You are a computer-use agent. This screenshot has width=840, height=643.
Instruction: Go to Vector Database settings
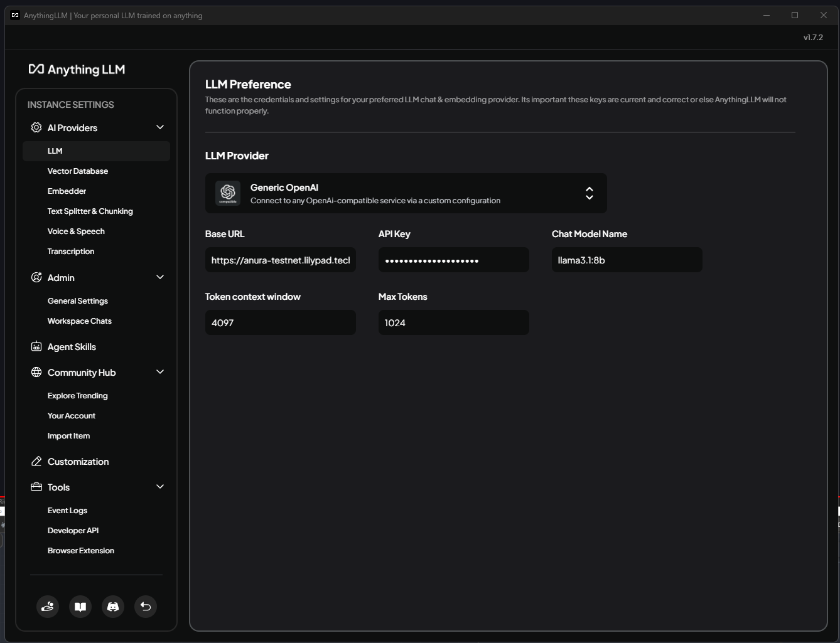pyautogui.click(x=78, y=171)
